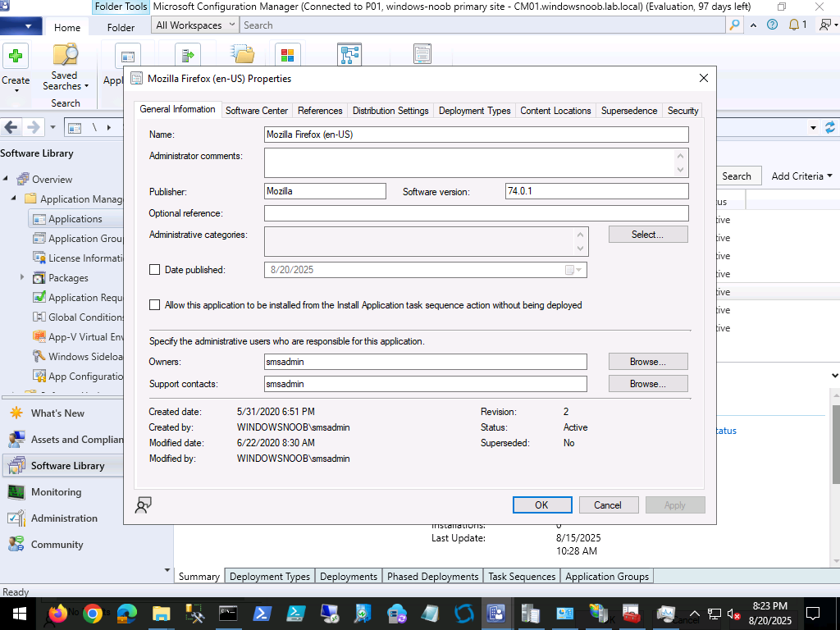The height and width of the screenshot is (630, 840).
Task: Click the Software version field
Action: (x=597, y=191)
